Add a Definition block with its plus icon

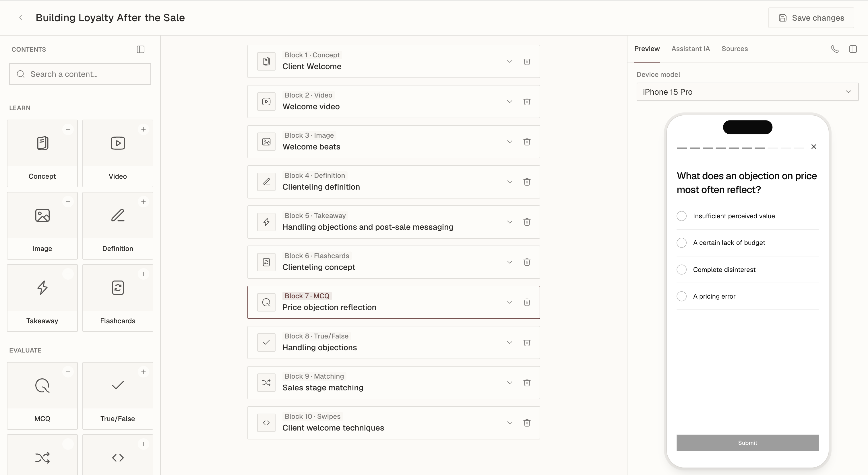(x=143, y=202)
